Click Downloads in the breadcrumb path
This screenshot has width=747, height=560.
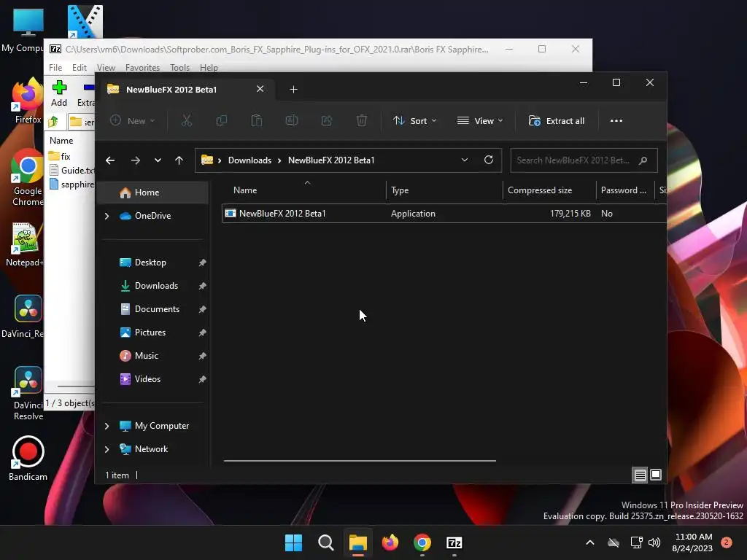pos(249,160)
